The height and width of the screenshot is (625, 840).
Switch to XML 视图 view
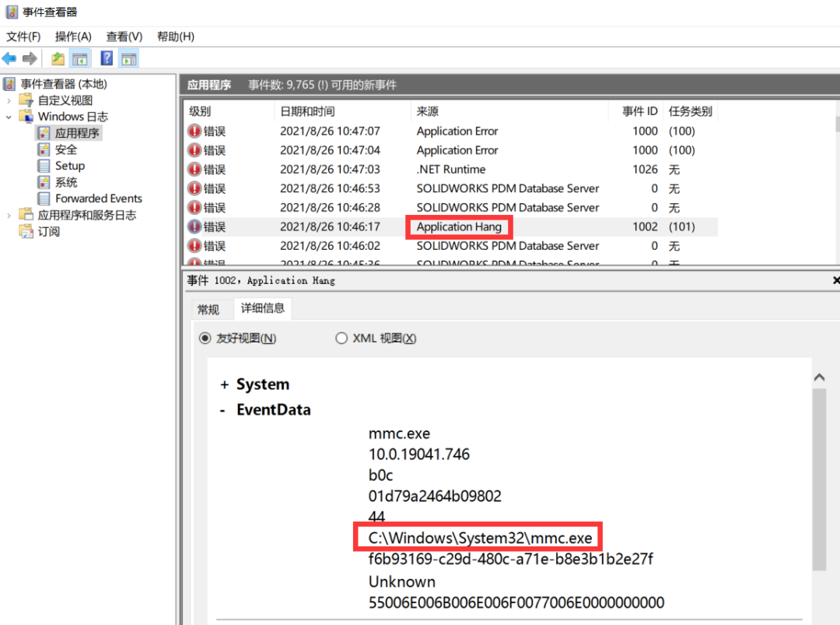coord(341,339)
